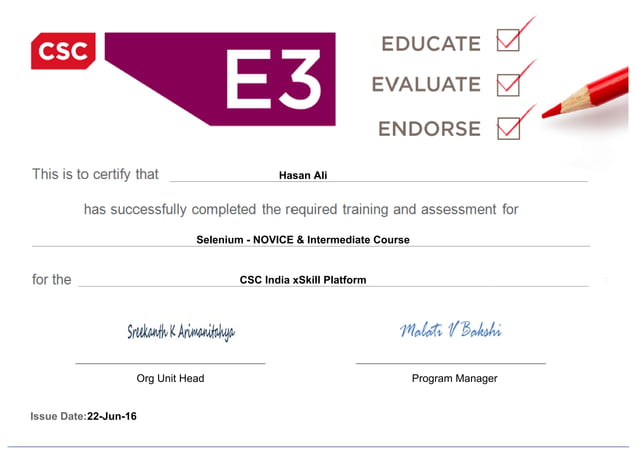Click CSC India xSkill Platform text
Viewport: 638px width, 451px height.
[x=303, y=280]
